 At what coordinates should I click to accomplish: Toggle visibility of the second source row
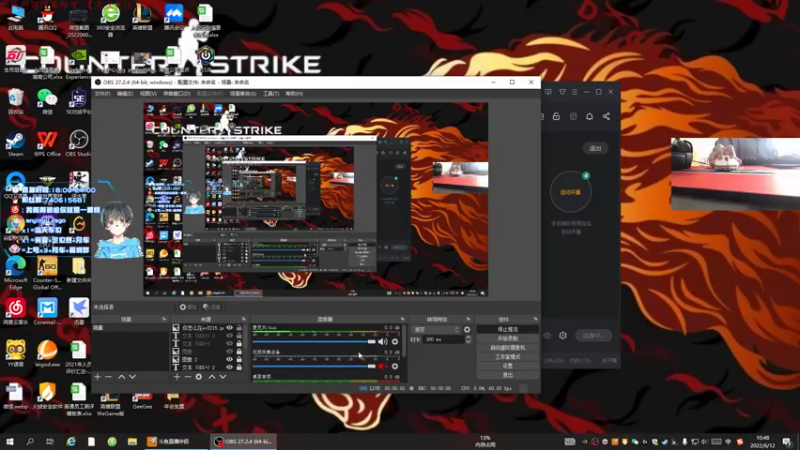[x=230, y=336]
